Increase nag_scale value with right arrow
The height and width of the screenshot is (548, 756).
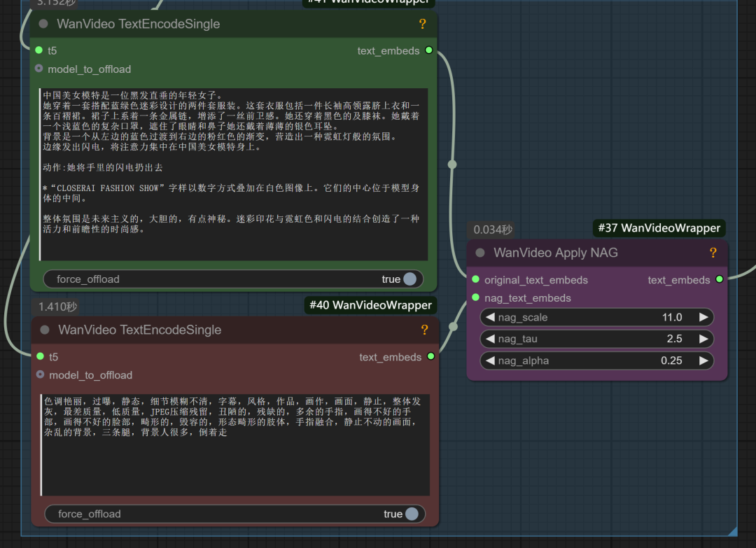(703, 317)
